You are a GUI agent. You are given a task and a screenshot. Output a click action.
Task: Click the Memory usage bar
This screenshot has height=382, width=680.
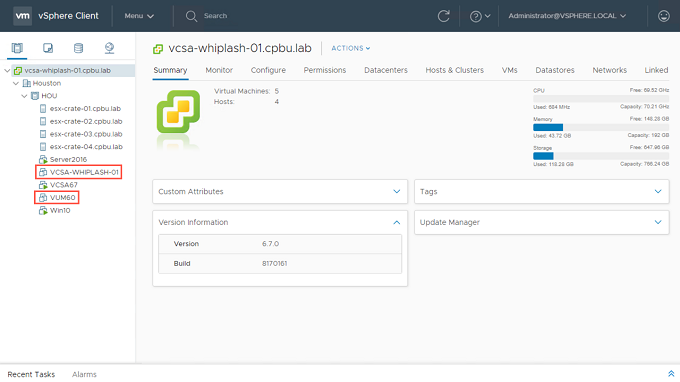pos(601,127)
